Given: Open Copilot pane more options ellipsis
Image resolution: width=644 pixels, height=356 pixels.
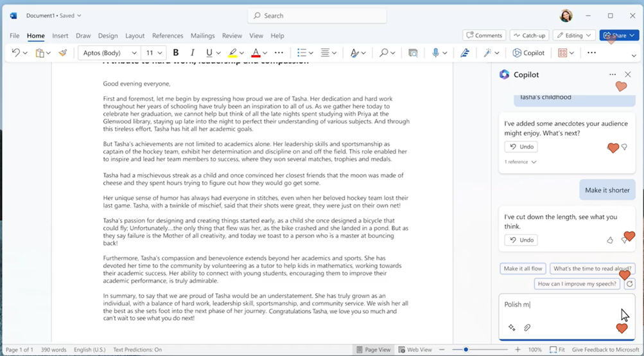Looking at the screenshot, I should pos(613,75).
